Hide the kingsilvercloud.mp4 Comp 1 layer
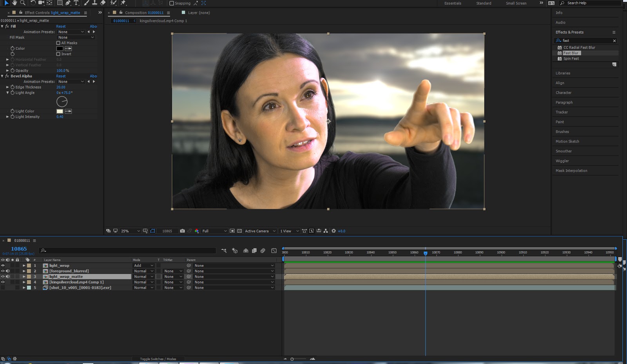Screen dimensions: 627x364 [x=3, y=282]
